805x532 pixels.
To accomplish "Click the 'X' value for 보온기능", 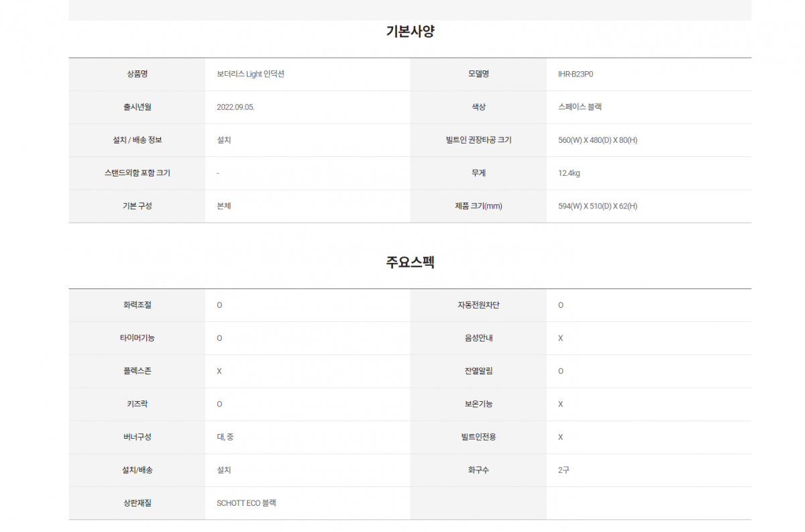I will tap(561, 404).
